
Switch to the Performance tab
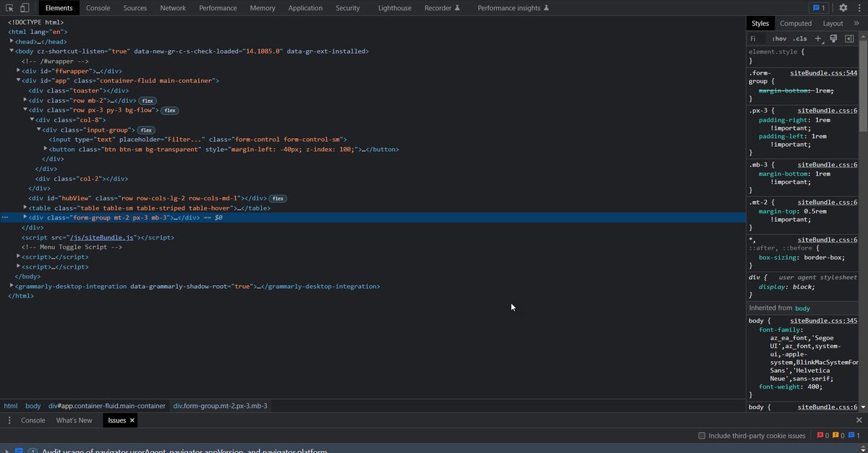[218, 8]
